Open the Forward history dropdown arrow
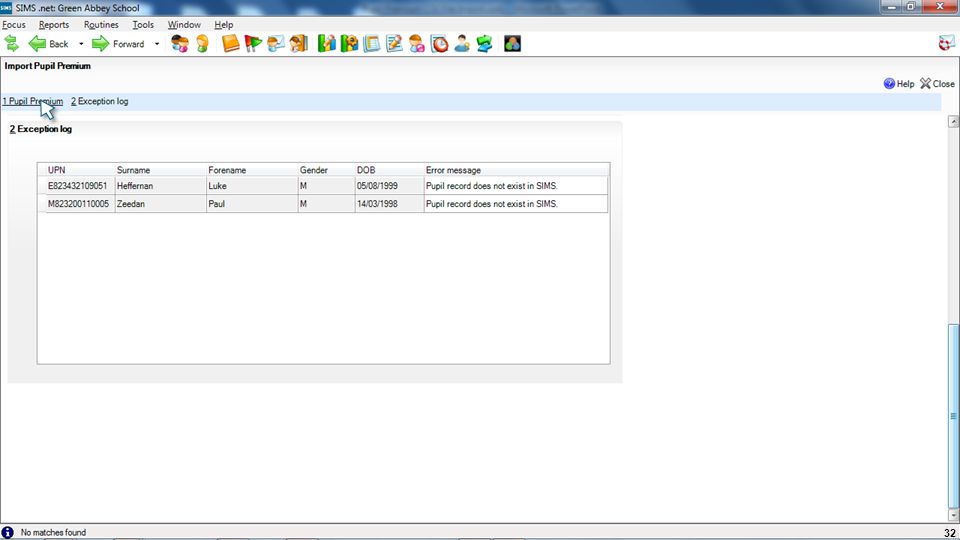The height and width of the screenshot is (540, 960). coord(157,44)
